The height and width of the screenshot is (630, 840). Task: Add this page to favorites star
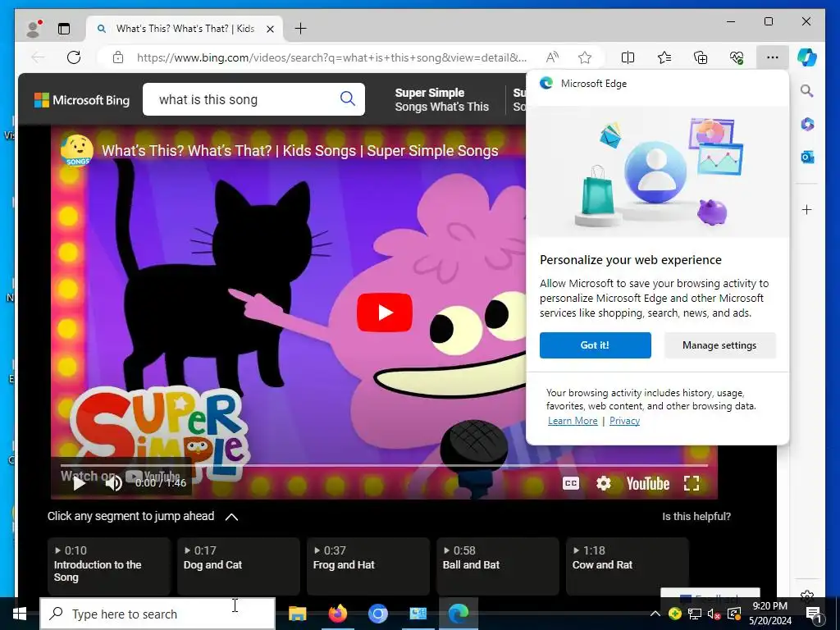pos(584,57)
